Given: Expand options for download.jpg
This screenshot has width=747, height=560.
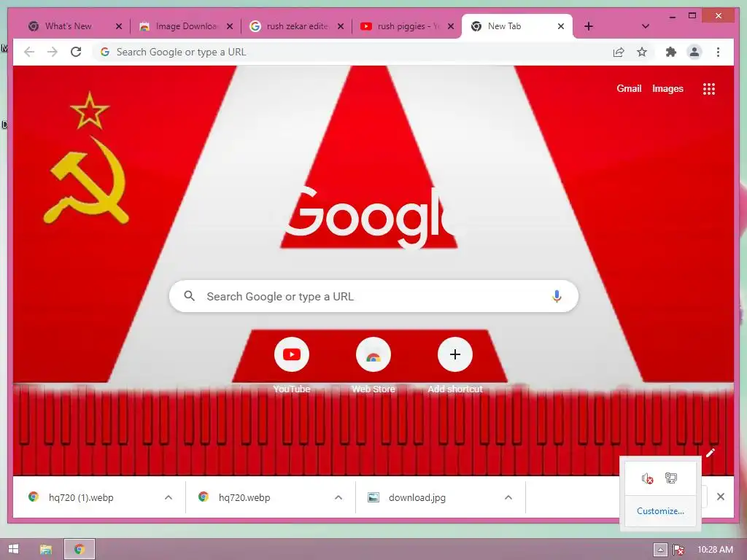Looking at the screenshot, I should [508, 497].
